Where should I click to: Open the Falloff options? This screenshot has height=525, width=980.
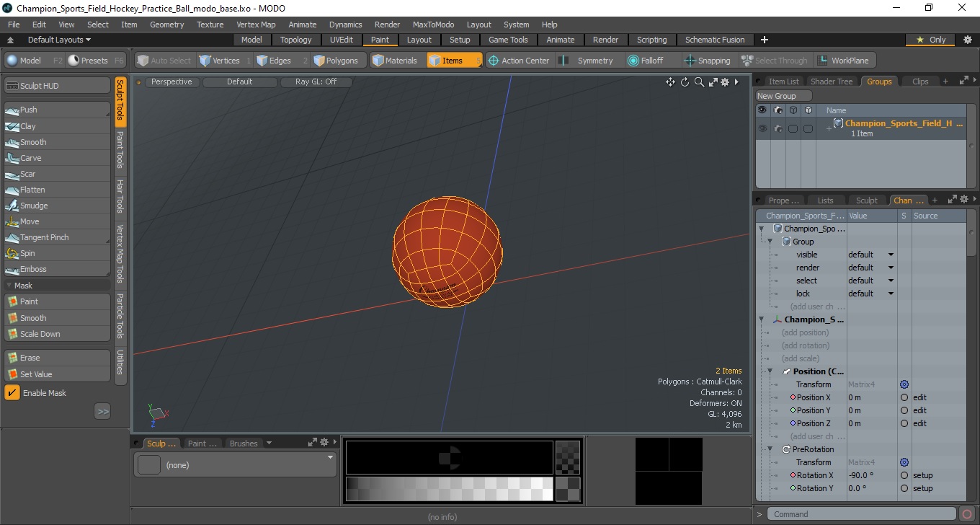tap(651, 61)
